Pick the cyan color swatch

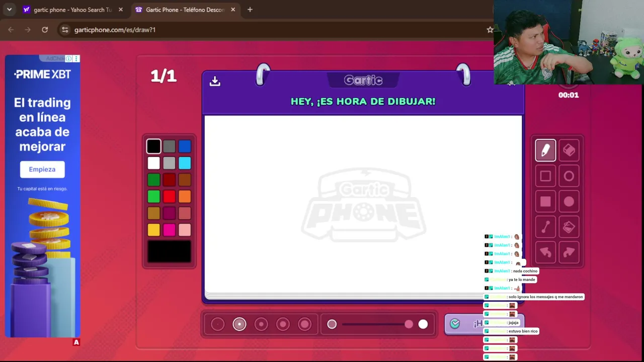[185, 163]
